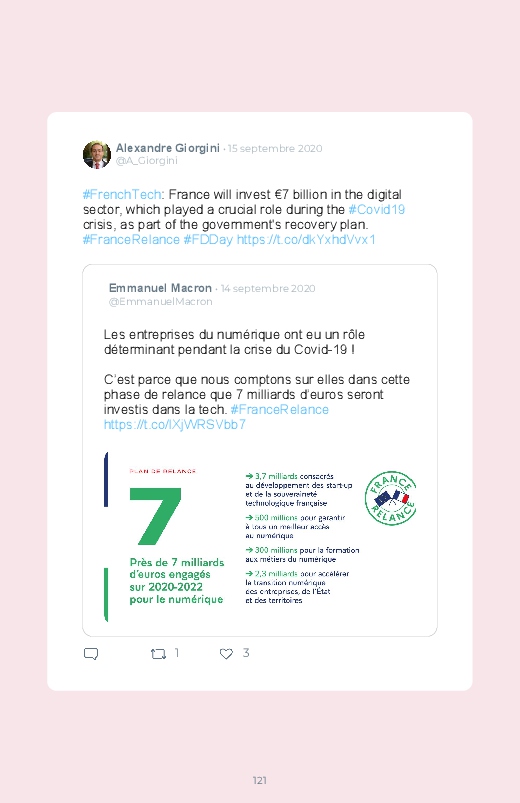The width and height of the screenshot is (520, 803).
Task: Click the 15 septembre 2020 timestamp
Action: tap(275, 149)
